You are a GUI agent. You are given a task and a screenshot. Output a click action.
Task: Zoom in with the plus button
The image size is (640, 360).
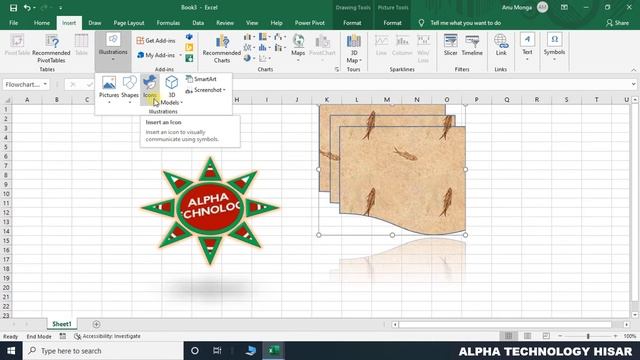point(616,336)
